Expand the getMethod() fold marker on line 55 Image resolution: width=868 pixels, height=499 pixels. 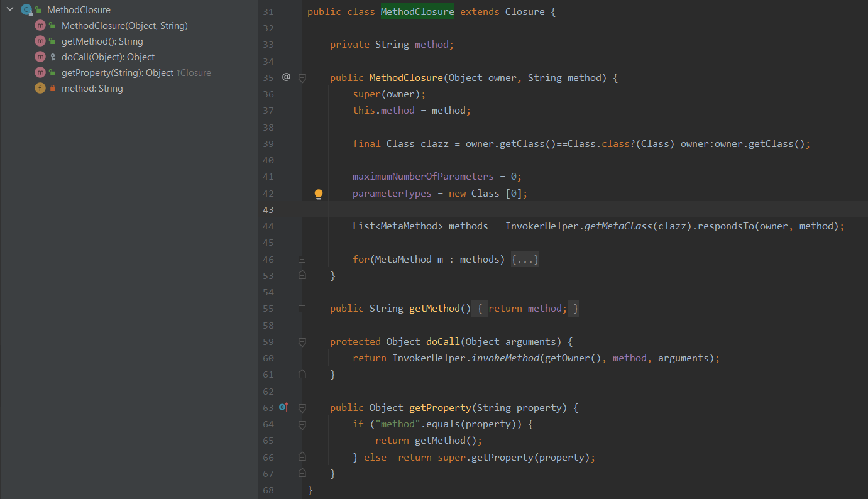(x=302, y=309)
